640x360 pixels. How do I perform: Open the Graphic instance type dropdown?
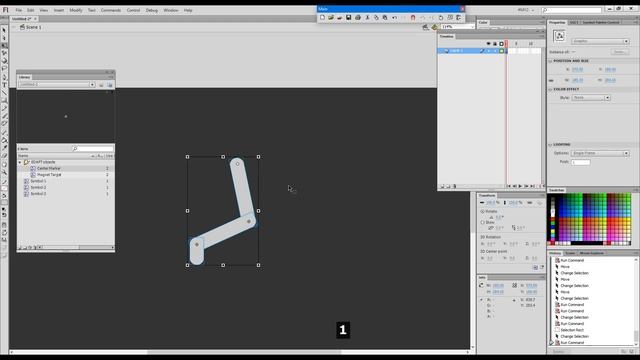click(x=600, y=41)
